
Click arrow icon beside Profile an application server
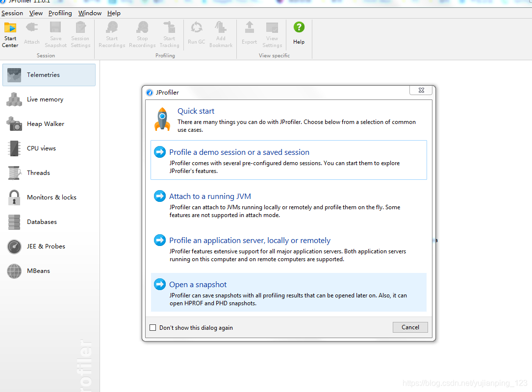(160, 240)
